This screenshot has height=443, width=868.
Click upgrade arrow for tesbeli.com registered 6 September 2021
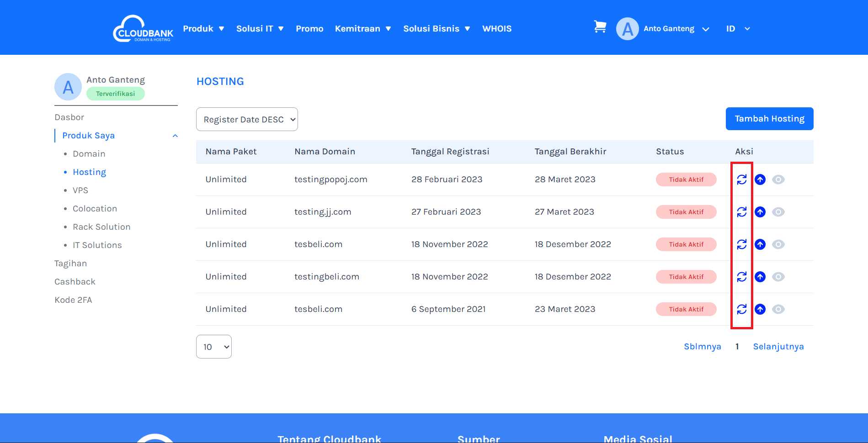pos(760,309)
